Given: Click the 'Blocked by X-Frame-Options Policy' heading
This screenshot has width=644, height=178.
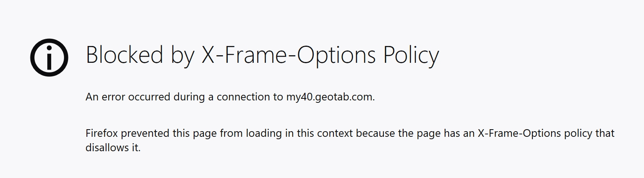Looking at the screenshot, I should tap(263, 55).
